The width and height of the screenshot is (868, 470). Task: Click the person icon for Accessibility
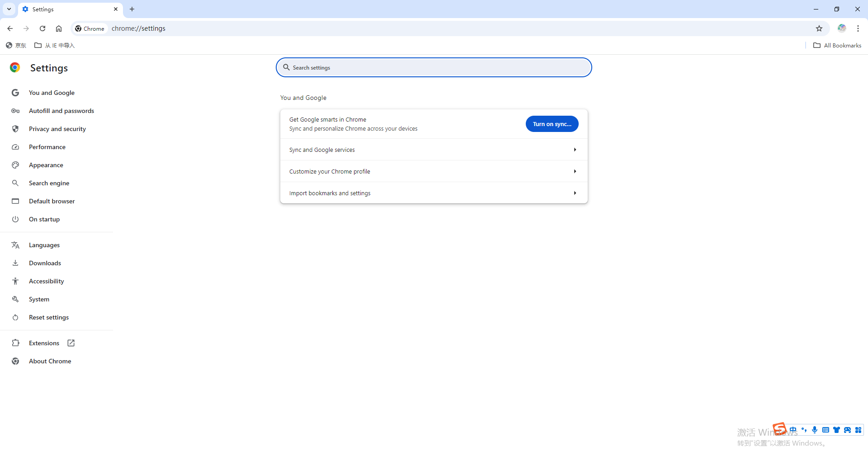tap(15, 281)
